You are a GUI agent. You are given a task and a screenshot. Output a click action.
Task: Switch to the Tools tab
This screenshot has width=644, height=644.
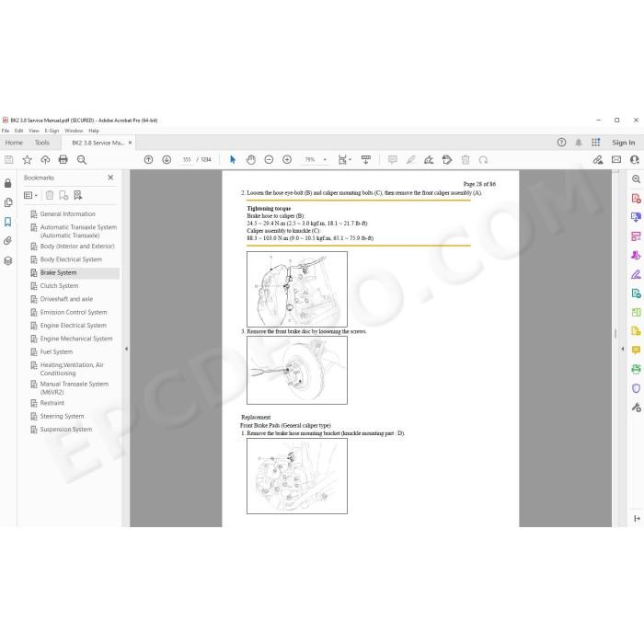(x=42, y=143)
